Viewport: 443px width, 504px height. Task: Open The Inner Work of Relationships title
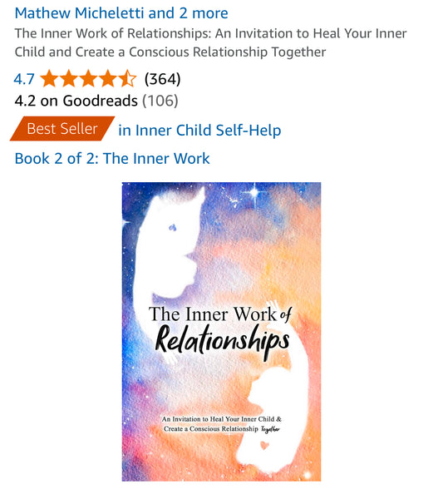pyautogui.click(x=210, y=42)
